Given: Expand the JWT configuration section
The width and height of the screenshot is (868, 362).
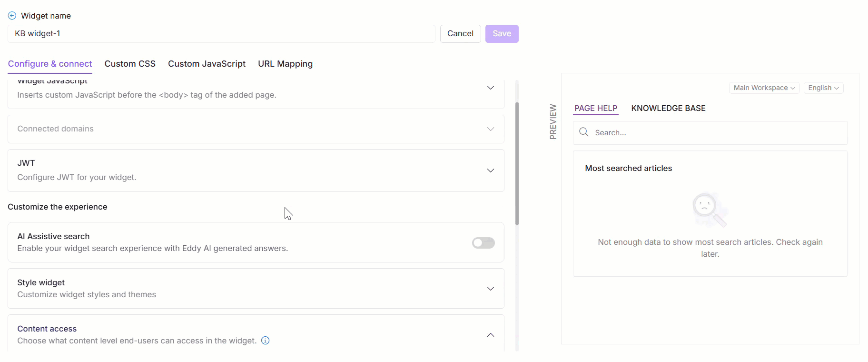Looking at the screenshot, I should tap(490, 171).
